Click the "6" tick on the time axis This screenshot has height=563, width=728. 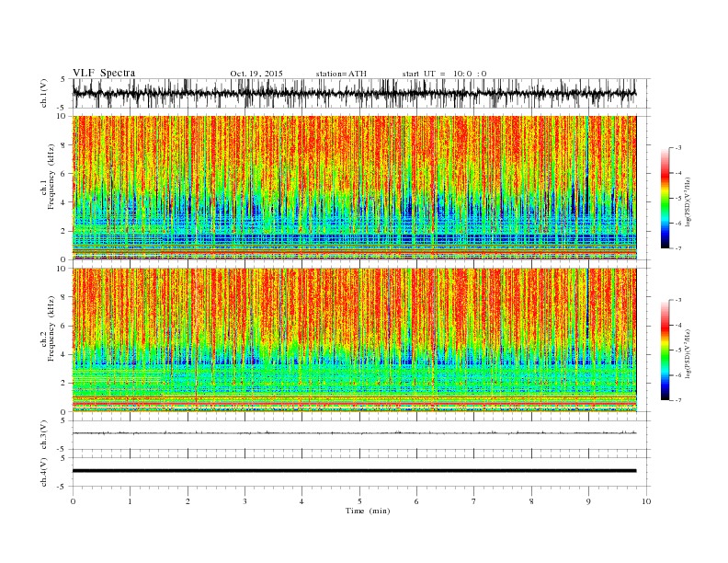(416, 501)
